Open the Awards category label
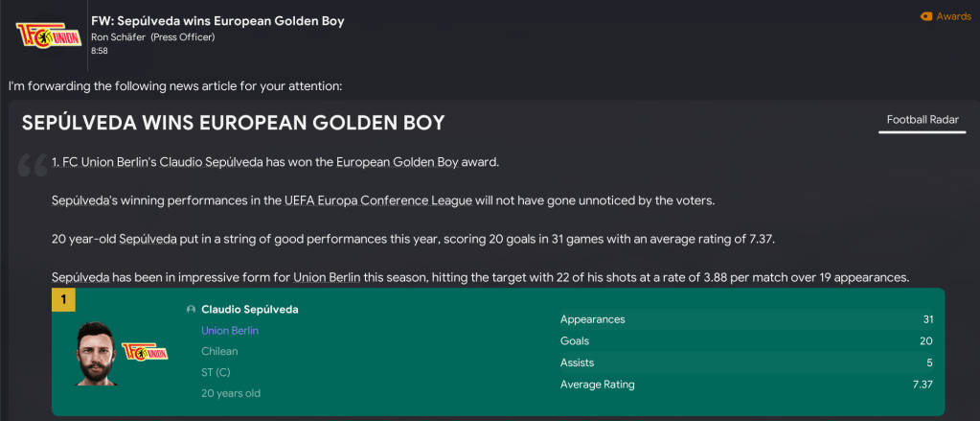This screenshot has height=421, width=980. [x=953, y=16]
